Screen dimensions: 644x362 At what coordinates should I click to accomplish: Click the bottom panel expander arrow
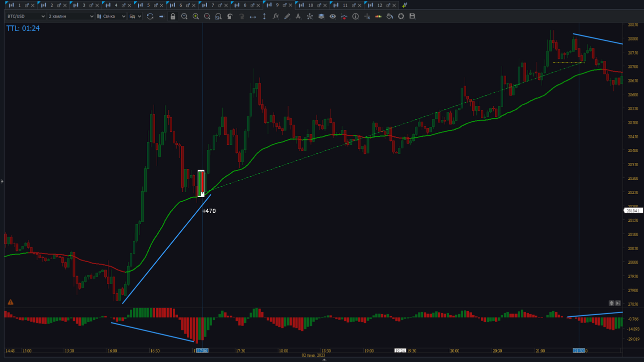324,360
